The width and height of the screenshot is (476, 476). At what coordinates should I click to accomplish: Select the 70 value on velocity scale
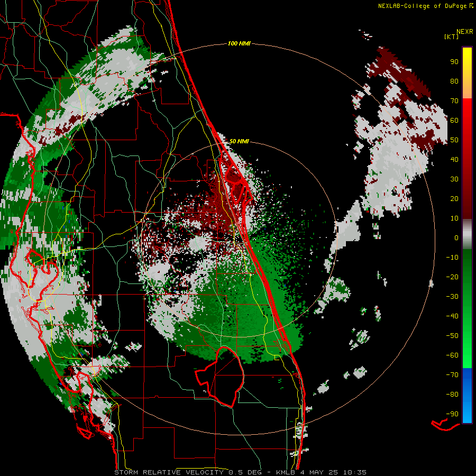(454, 101)
